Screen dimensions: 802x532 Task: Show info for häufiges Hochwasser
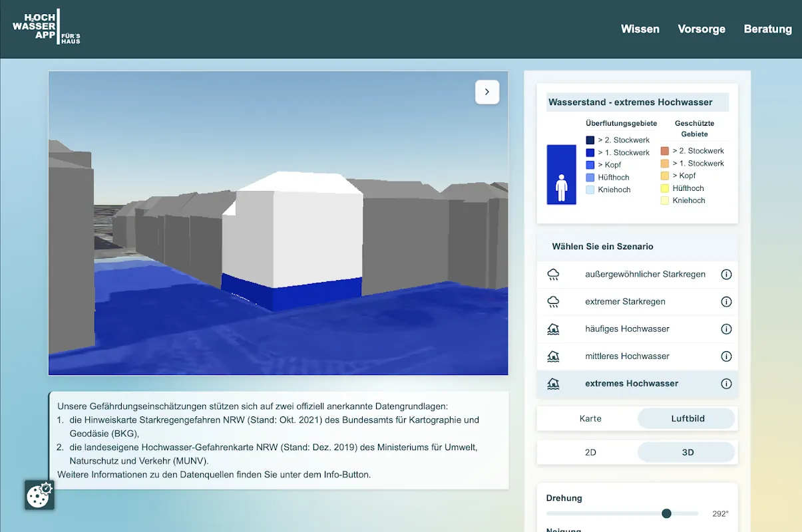[726, 329]
